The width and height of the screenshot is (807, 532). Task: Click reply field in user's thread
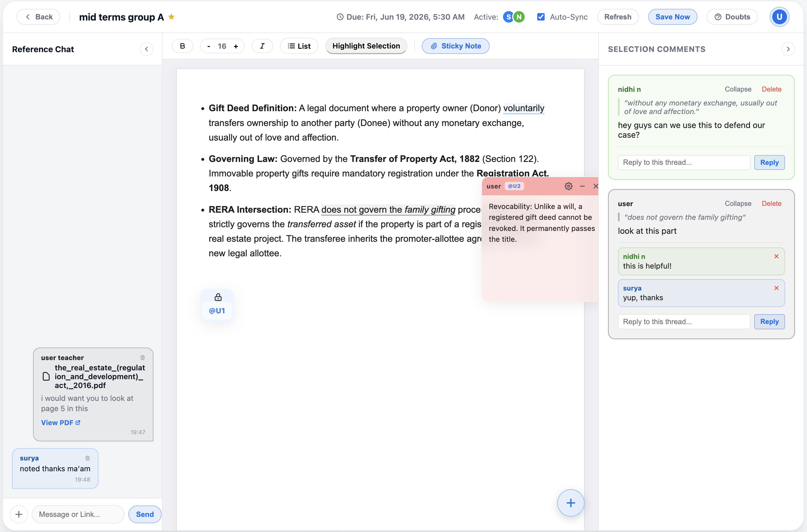pyautogui.click(x=684, y=322)
